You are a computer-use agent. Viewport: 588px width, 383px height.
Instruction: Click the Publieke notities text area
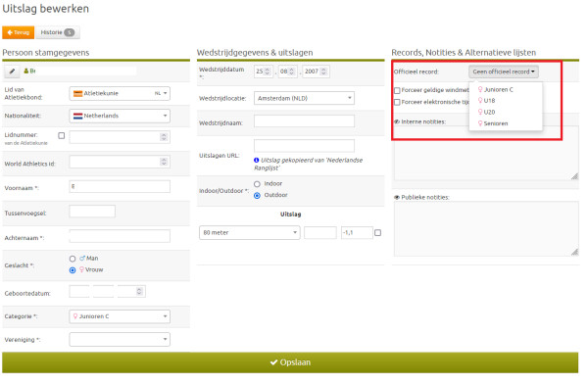pos(486,229)
